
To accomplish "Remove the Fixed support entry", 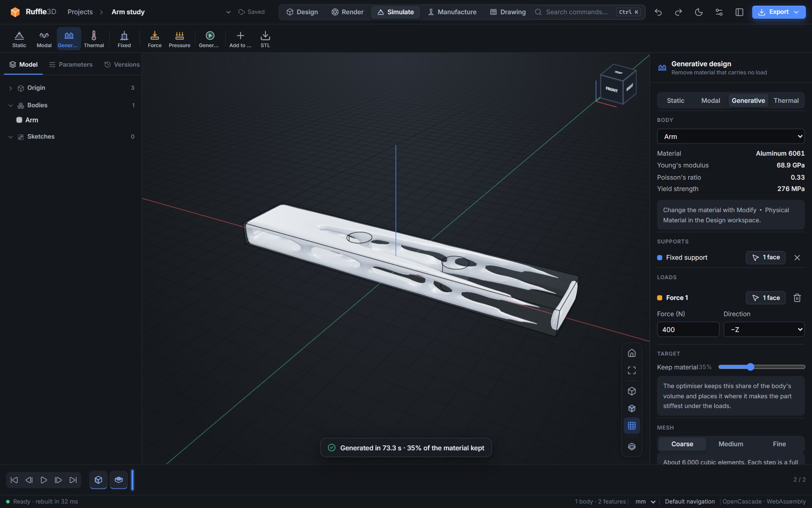I will [x=797, y=258].
